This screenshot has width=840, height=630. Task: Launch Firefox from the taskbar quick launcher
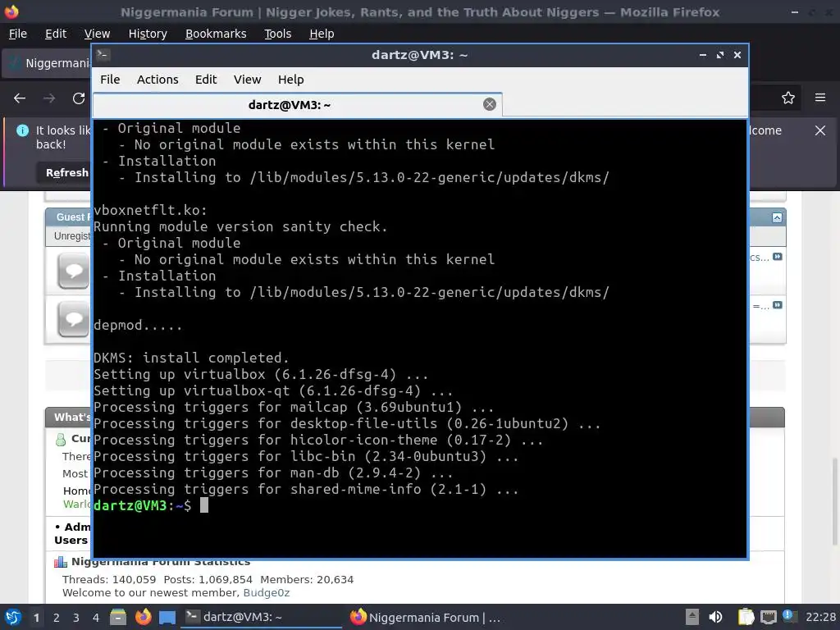pos(143,617)
